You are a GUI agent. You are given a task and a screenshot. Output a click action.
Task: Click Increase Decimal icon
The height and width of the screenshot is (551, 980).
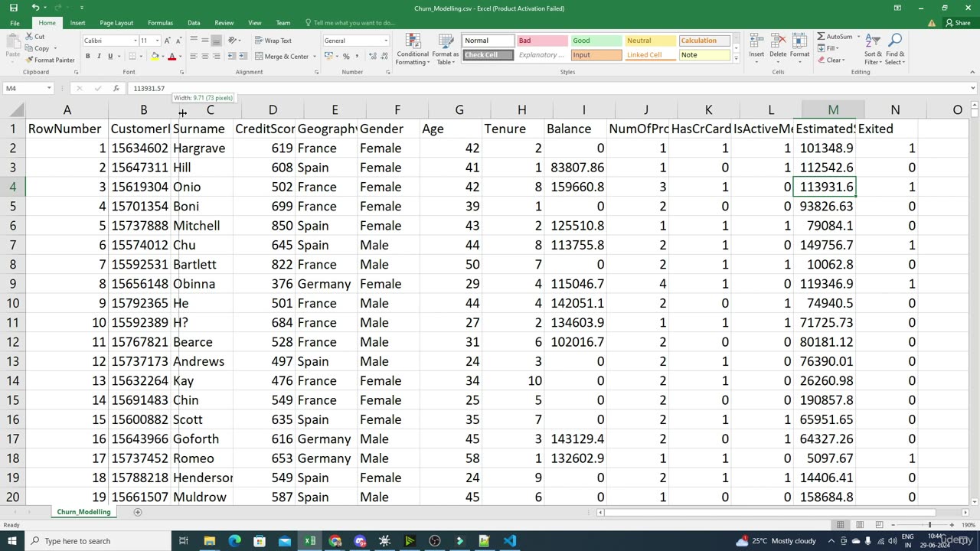371,56
